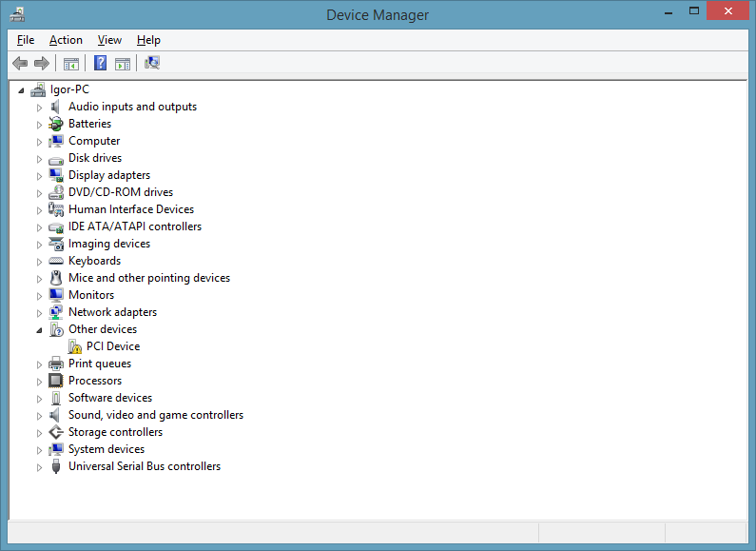Expand the Display adapters node
Screen dimensions: 756x551
[x=40, y=176]
